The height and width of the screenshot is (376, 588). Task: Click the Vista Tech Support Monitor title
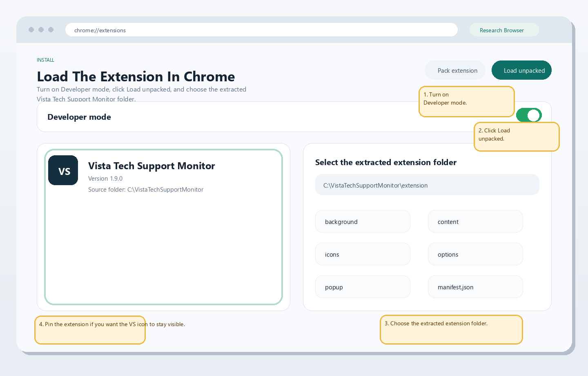(151, 166)
